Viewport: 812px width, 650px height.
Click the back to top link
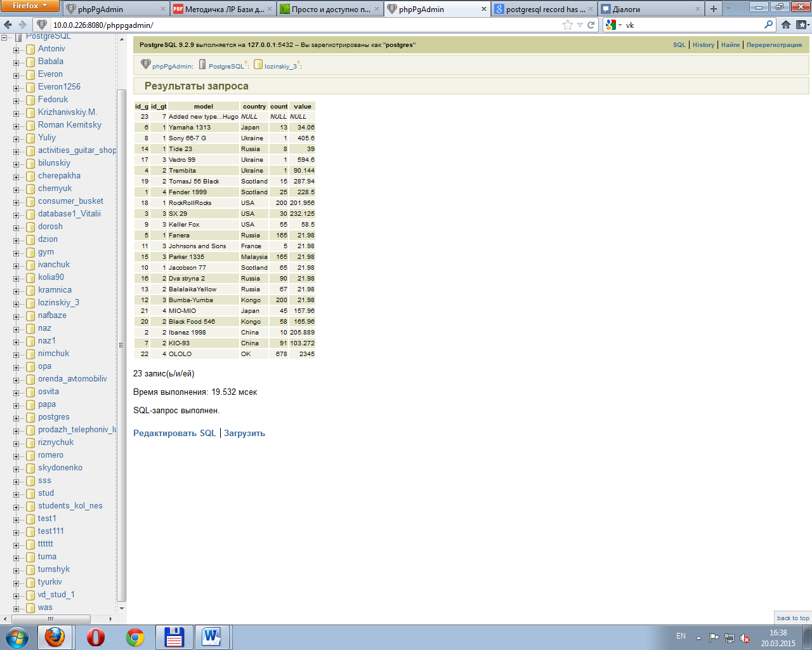pos(793,618)
